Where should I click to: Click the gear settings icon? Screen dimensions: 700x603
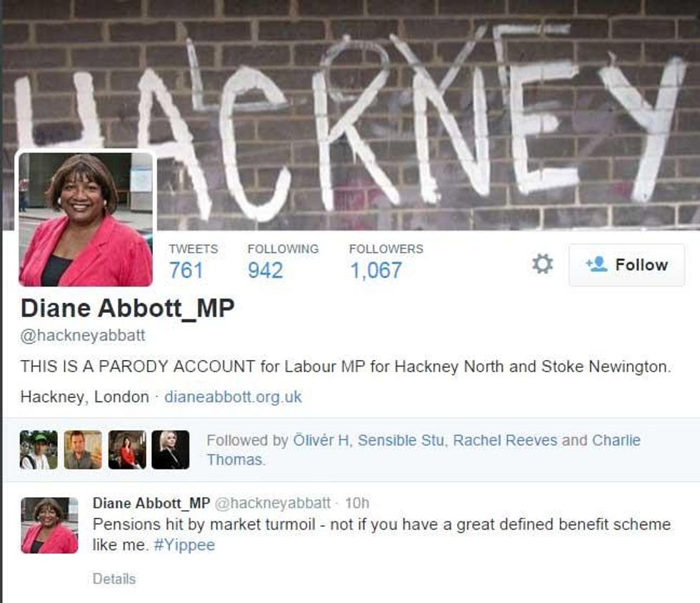pyautogui.click(x=542, y=264)
